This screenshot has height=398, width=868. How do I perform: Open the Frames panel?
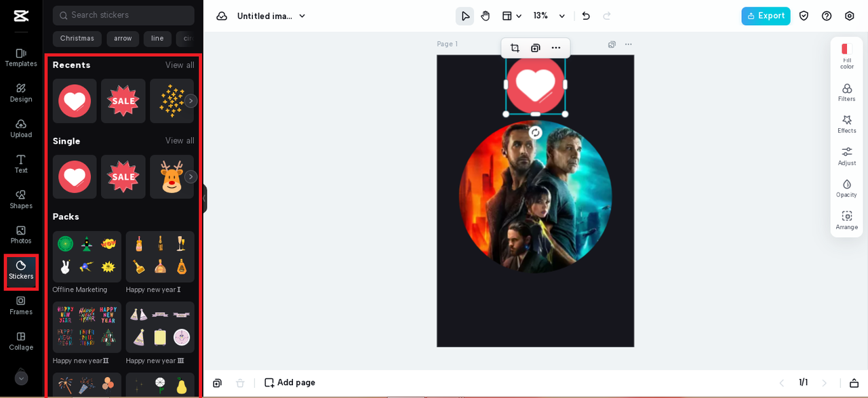(21, 306)
